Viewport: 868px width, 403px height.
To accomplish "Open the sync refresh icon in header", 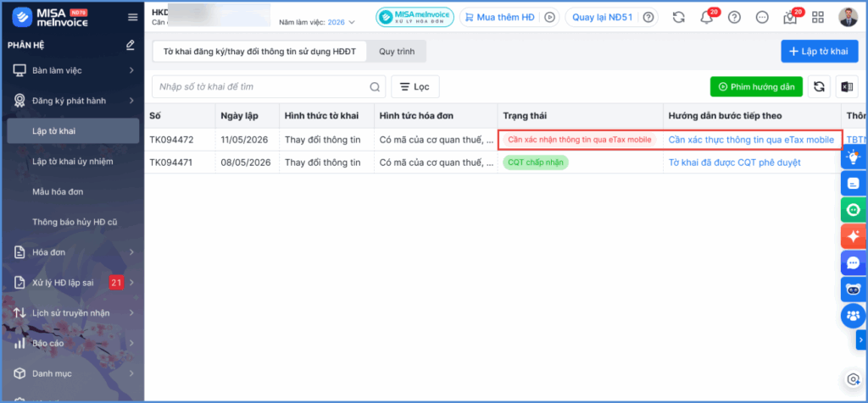I will pos(679,17).
